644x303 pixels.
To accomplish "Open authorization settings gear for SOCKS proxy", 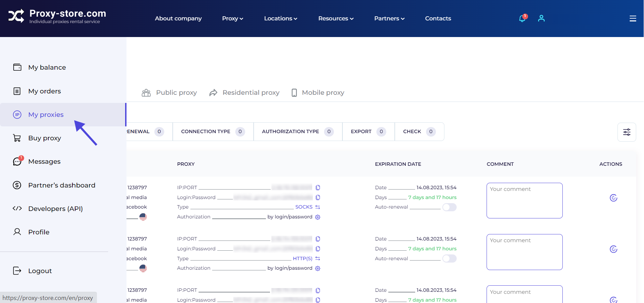I will pos(318,217).
